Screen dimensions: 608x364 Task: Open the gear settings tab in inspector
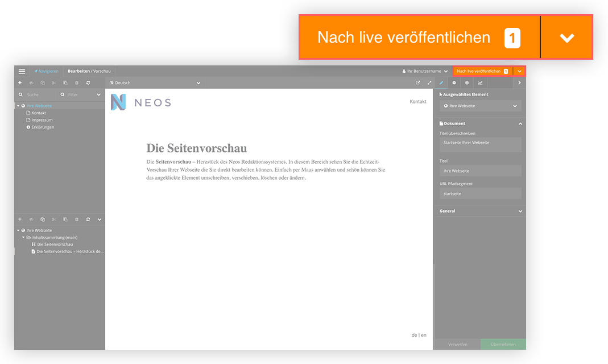(x=454, y=83)
